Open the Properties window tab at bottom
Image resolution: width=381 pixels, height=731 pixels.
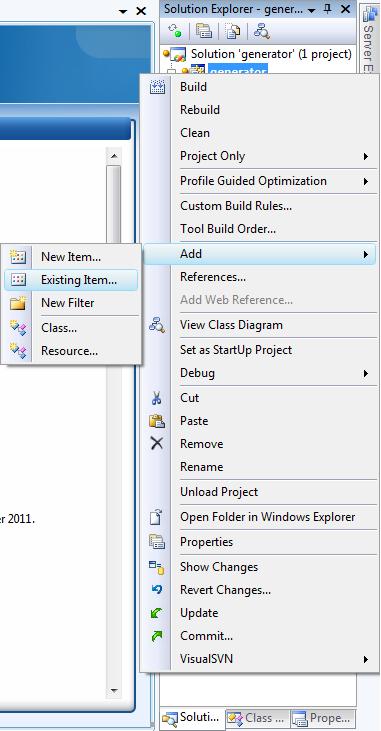[323, 718]
